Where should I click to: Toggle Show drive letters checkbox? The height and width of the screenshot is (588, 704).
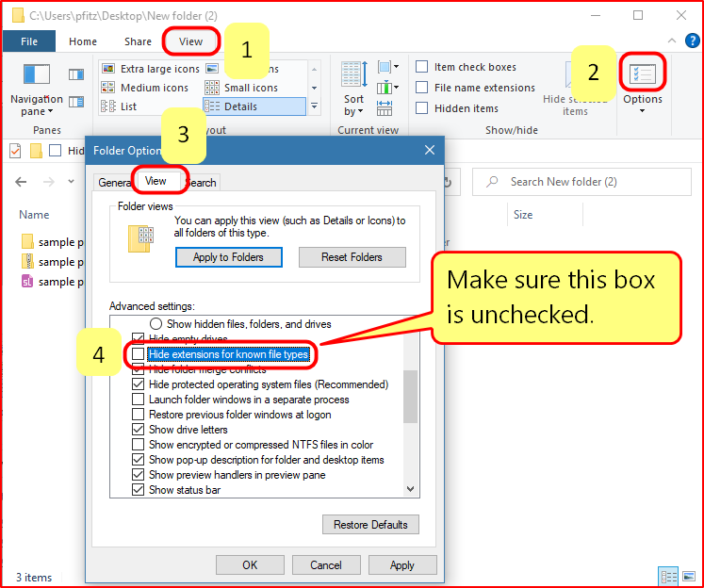click(138, 430)
